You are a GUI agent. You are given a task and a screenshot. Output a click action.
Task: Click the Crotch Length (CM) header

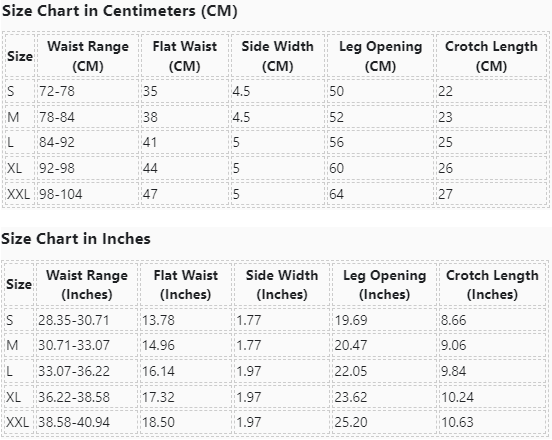point(491,56)
